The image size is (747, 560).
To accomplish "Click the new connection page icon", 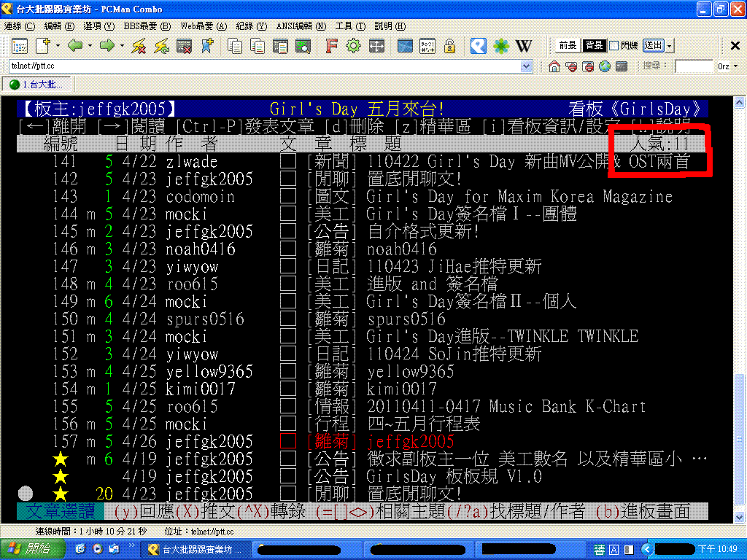I will click(x=42, y=46).
